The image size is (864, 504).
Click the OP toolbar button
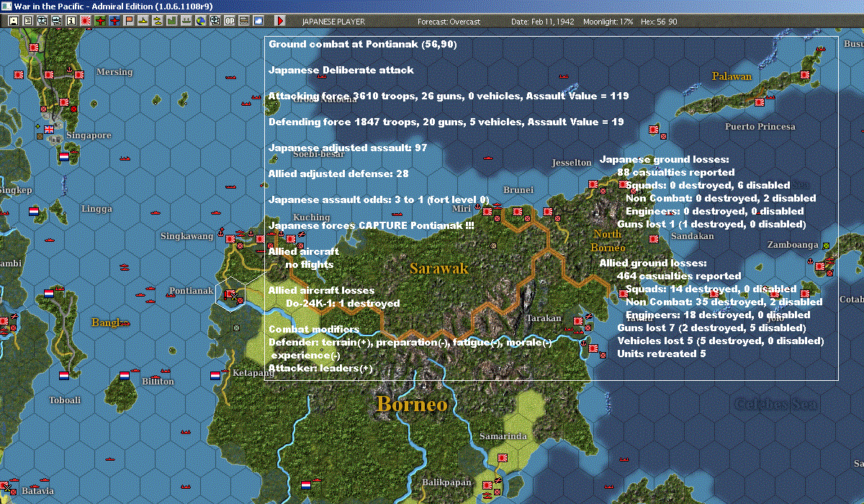point(230,21)
